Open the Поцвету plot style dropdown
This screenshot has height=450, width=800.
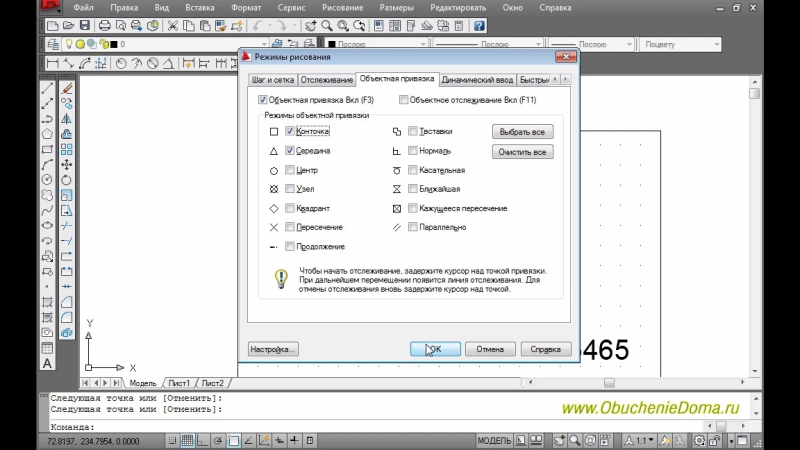[x=716, y=44]
